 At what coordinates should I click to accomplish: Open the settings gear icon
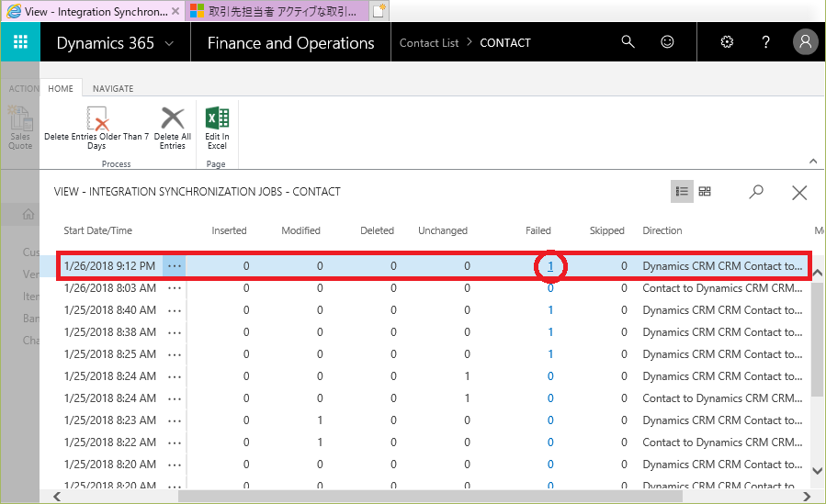[727, 41]
